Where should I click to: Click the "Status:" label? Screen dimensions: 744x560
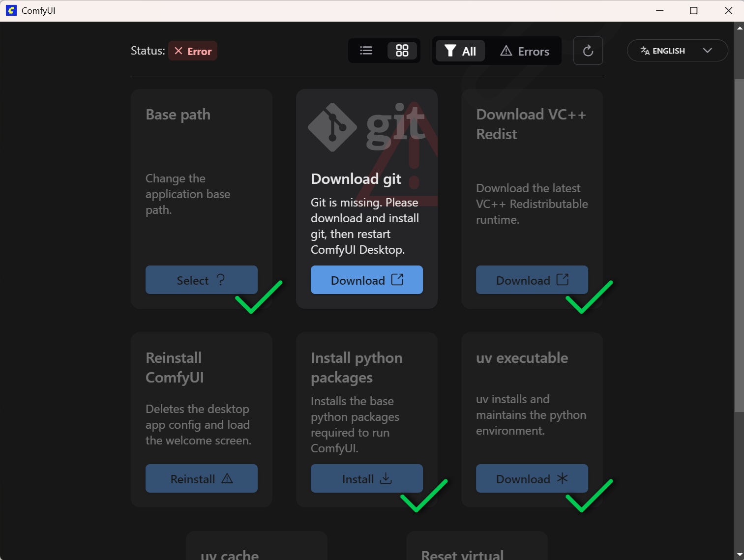pyautogui.click(x=148, y=51)
